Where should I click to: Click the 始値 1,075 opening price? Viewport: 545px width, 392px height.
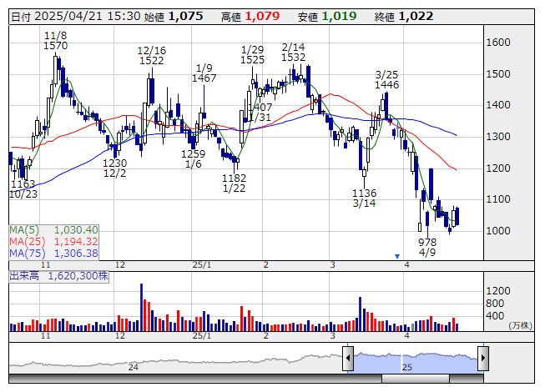coord(173,17)
